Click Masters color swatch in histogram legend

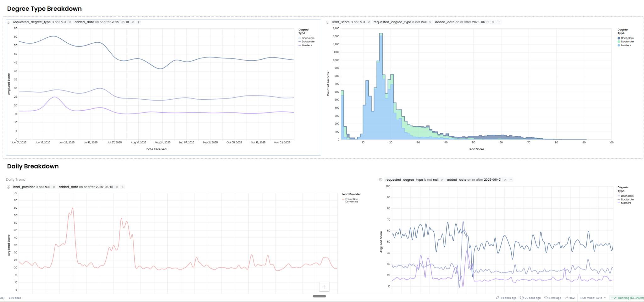[619, 46]
